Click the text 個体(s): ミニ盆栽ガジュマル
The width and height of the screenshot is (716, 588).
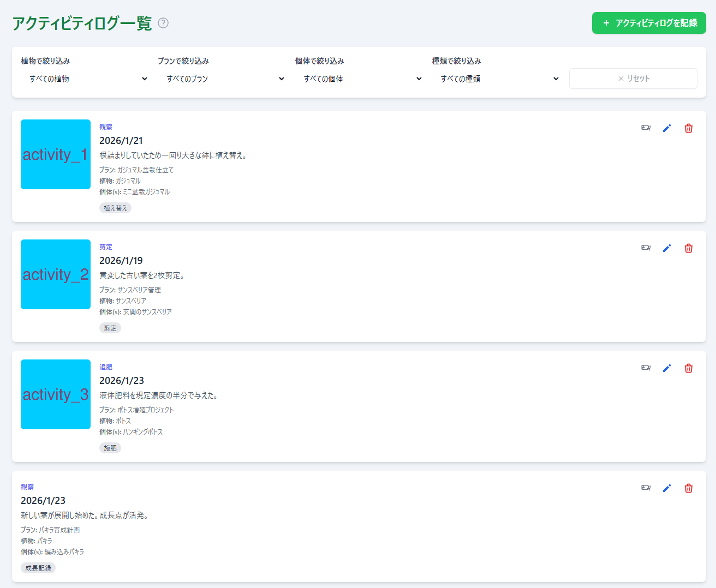coord(135,192)
